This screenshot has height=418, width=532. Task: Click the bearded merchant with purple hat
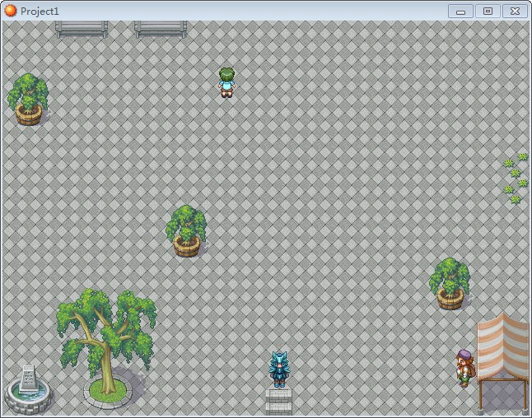click(x=465, y=368)
